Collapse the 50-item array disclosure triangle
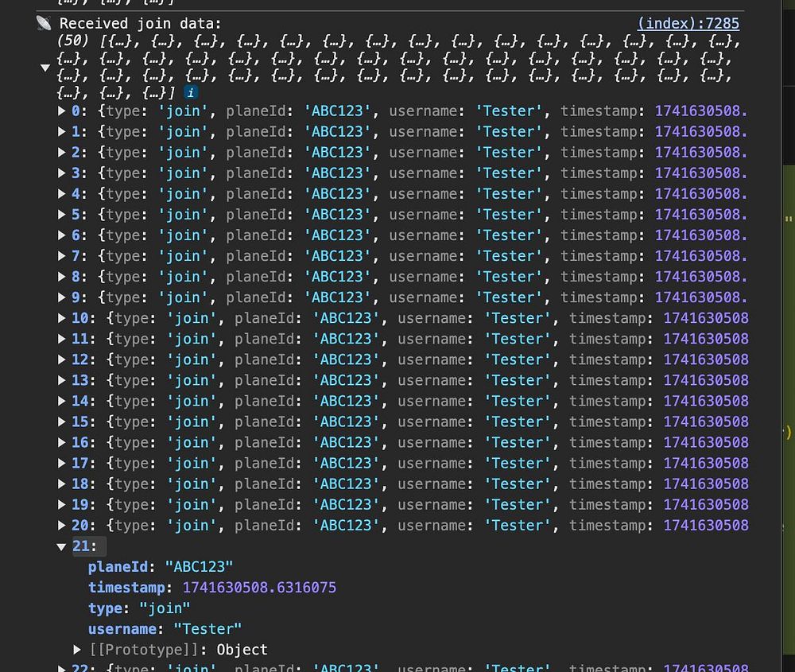795x672 pixels. (x=45, y=68)
